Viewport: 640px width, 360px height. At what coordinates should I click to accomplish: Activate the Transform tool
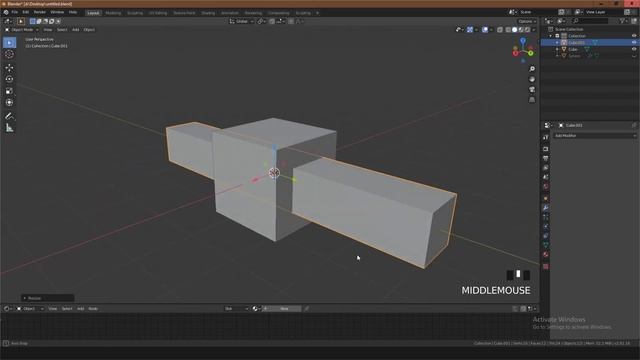9,102
